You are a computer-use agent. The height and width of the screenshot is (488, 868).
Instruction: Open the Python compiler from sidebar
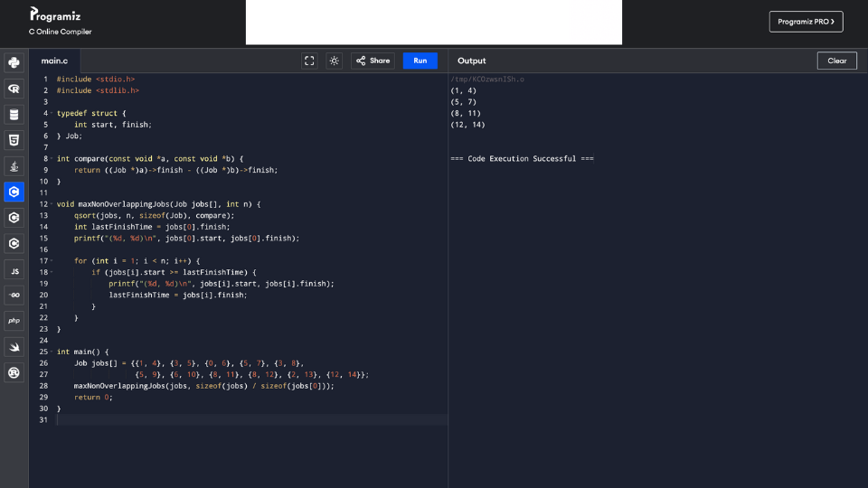coord(14,62)
